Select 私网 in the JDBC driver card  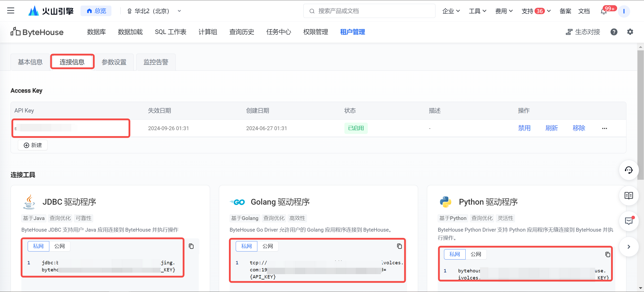pyautogui.click(x=38, y=246)
